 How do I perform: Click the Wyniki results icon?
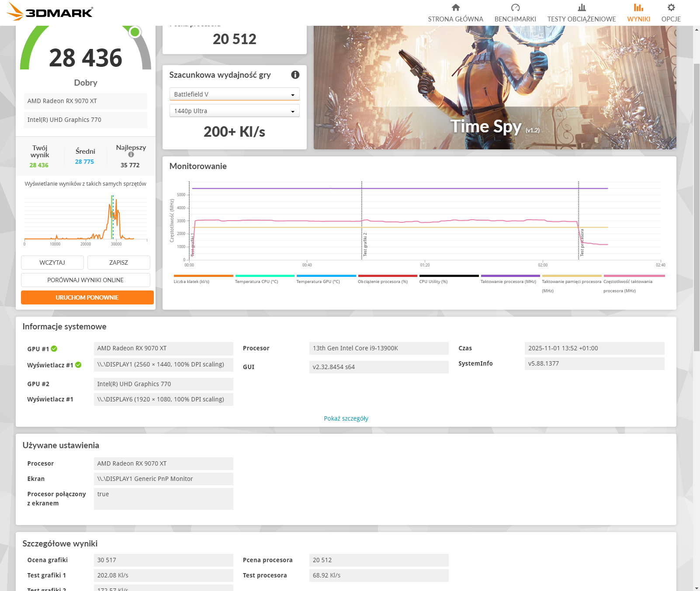[638, 7]
